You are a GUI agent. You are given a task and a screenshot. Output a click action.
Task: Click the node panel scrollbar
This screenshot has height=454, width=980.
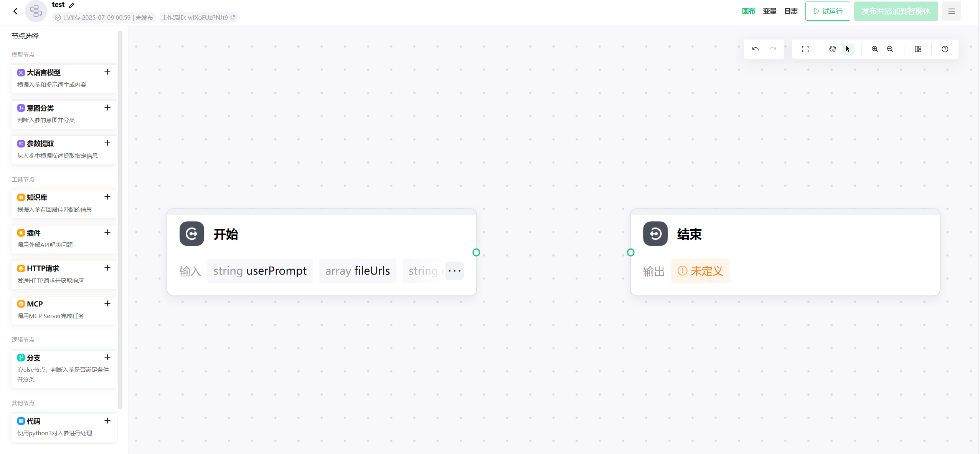[x=120, y=220]
